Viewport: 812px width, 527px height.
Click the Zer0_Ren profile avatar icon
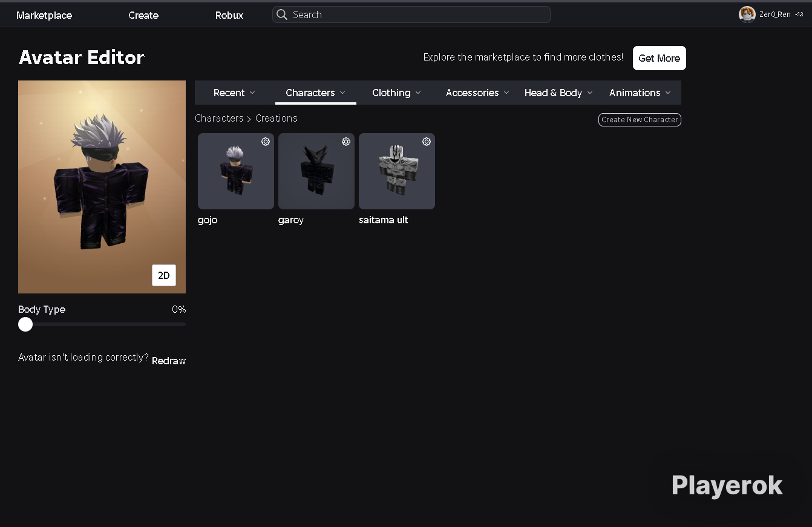pos(747,15)
